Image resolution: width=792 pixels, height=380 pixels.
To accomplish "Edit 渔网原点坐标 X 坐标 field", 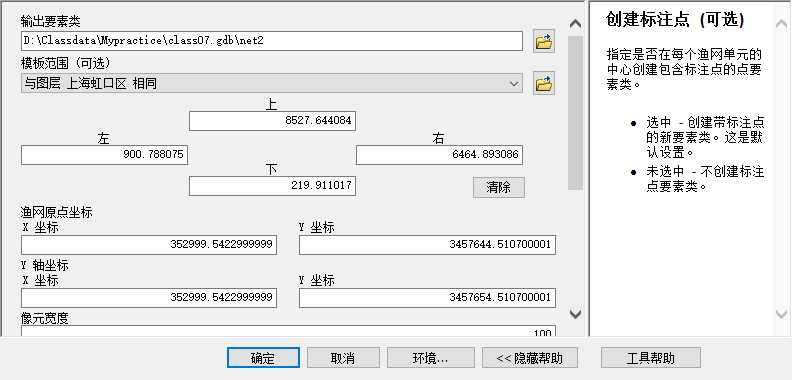I will tap(148, 245).
